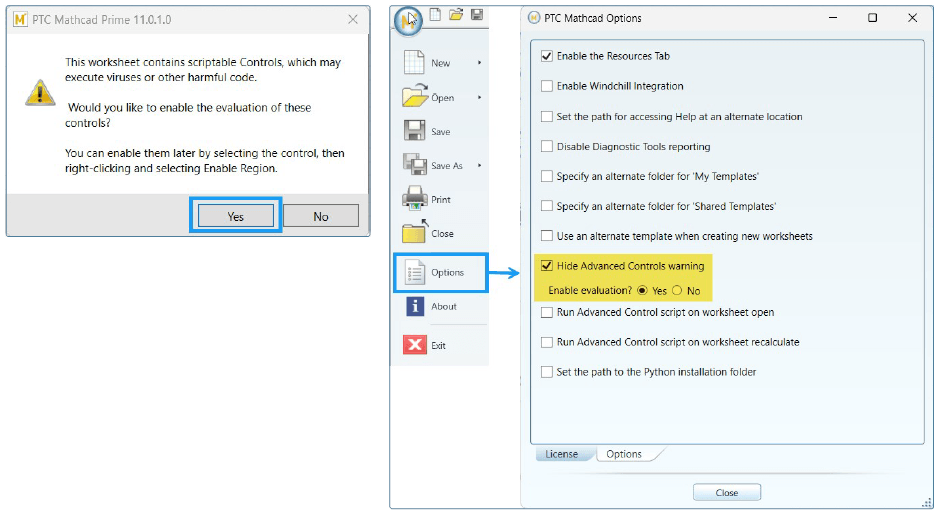Click the Print printer icon
The image size is (938, 514).
415,199
